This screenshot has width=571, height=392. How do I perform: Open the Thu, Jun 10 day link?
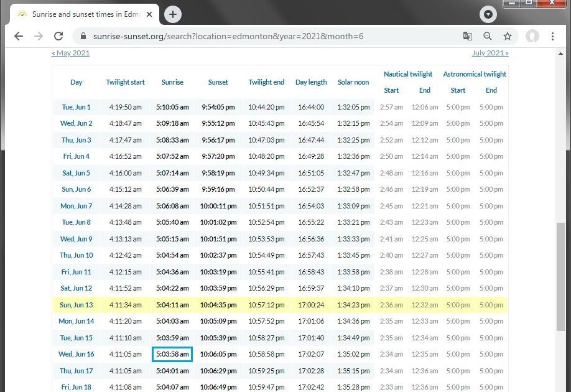(x=76, y=255)
